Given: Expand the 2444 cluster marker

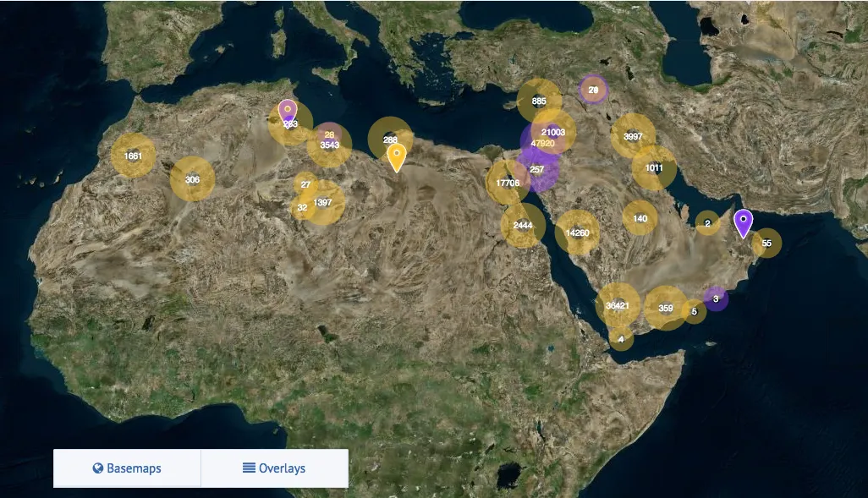Looking at the screenshot, I should click(523, 225).
